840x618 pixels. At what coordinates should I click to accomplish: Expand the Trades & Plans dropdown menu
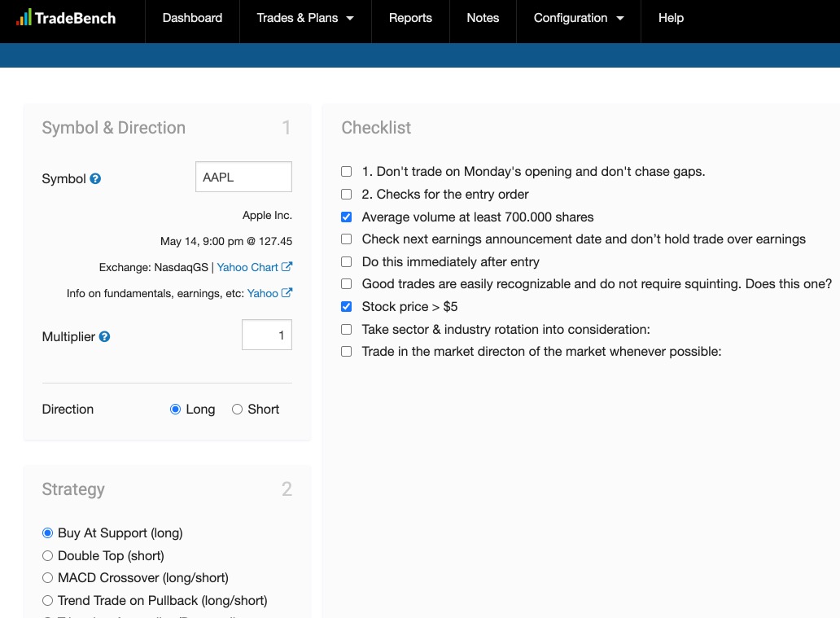[x=305, y=18]
